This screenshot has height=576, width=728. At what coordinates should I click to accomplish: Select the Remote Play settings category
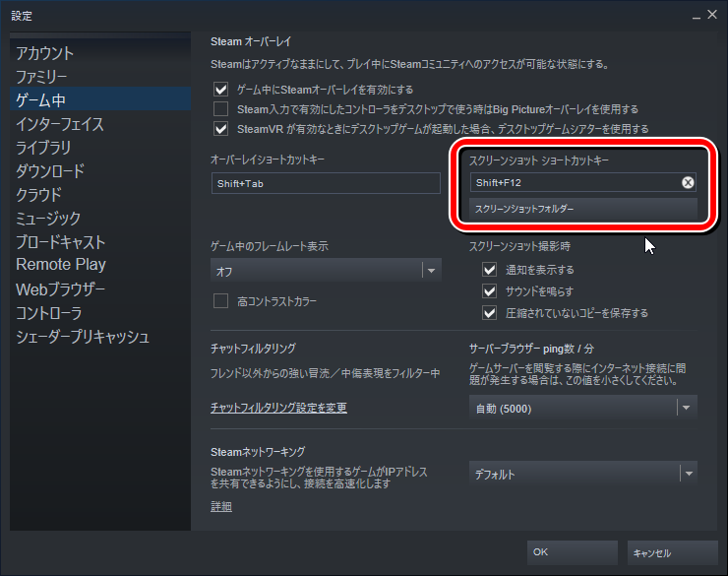(100, 265)
